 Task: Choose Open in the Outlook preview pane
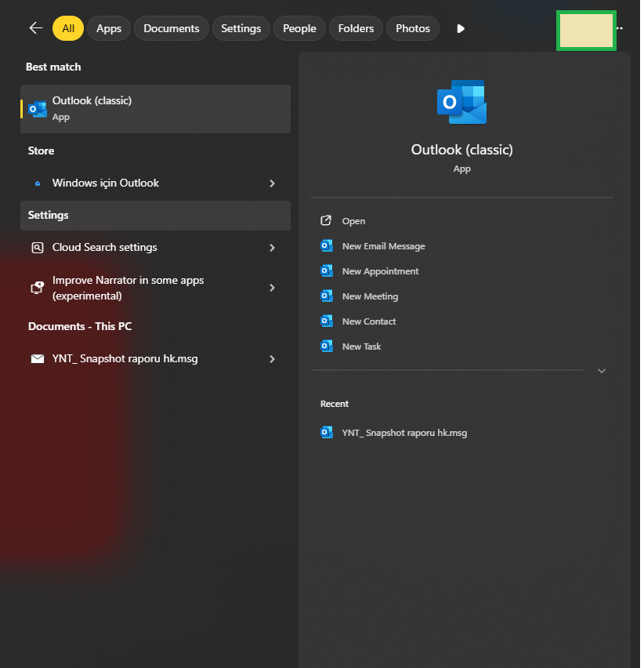coord(353,221)
